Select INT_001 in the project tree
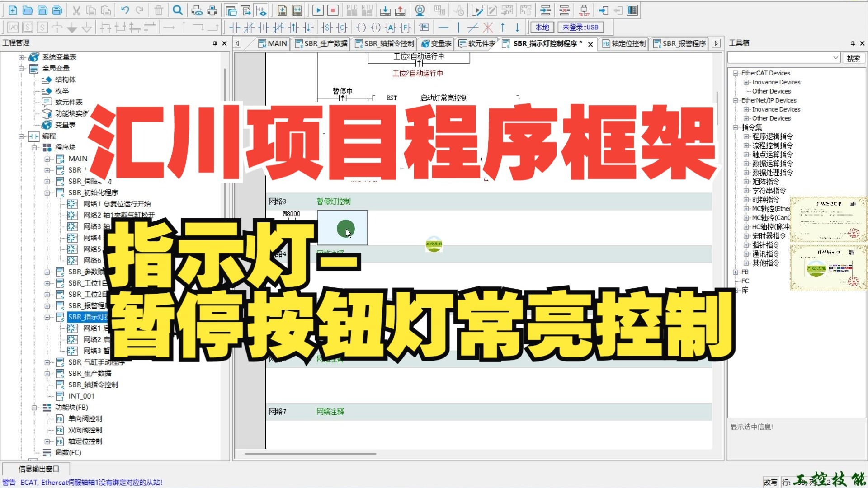The image size is (868, 488). point(81,396)
